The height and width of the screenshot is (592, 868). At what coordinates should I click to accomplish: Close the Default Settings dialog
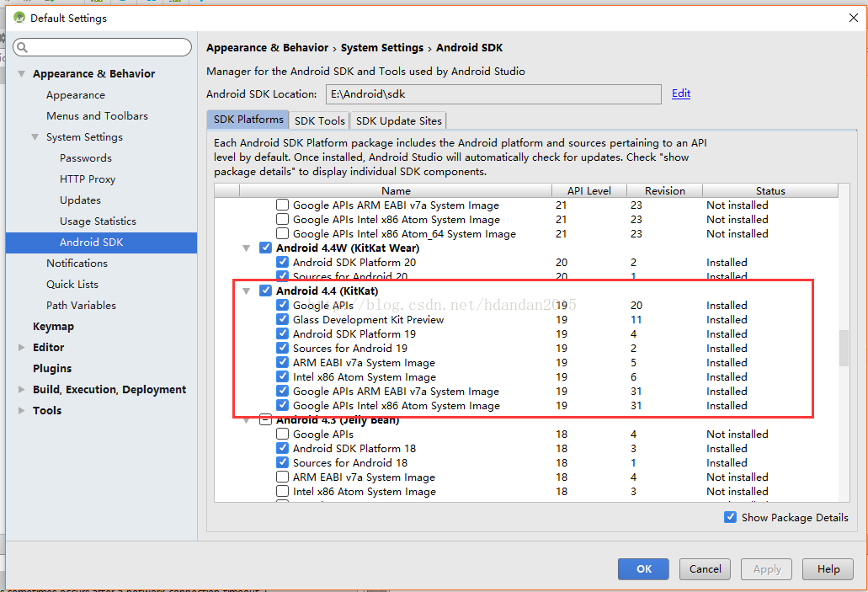pos(853,18)
